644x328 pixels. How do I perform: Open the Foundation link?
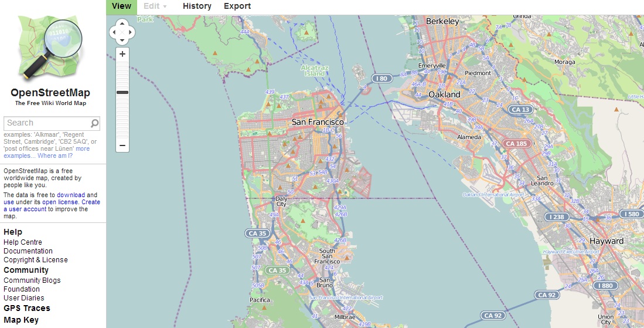click(x=22, y=289)
